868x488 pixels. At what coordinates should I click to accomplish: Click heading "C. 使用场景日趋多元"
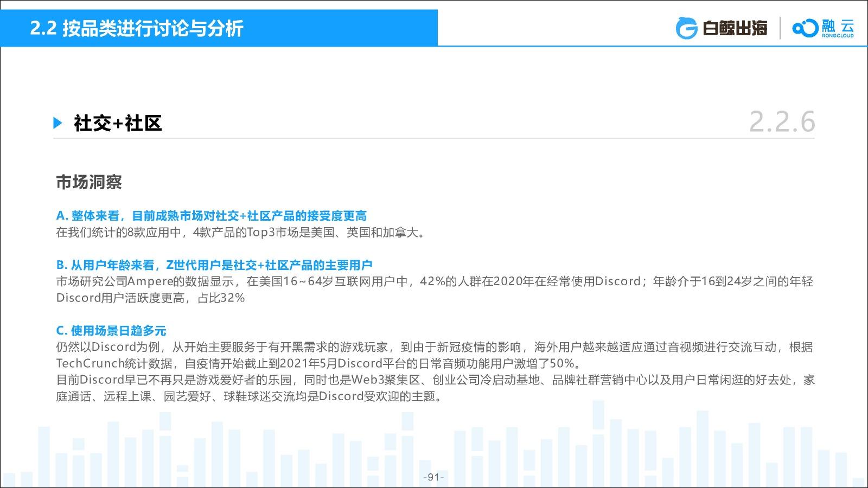click(111, 331)
